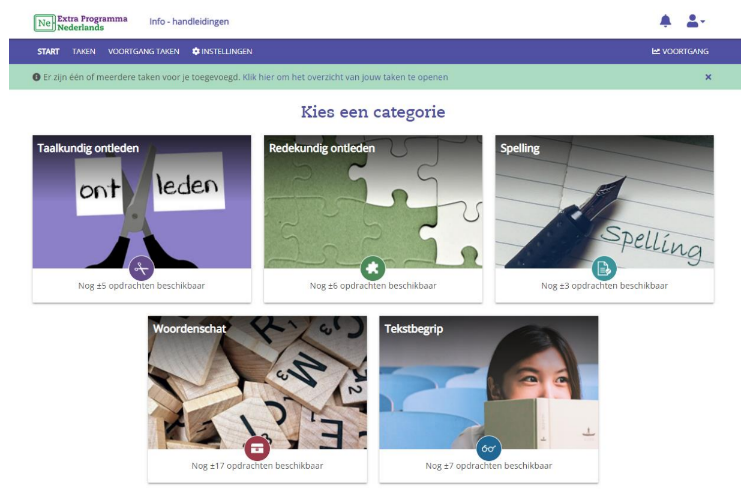754x499 pixels.
Task: Open VOORTGANG TAKEN in navigation bar
Action: (144, 51)
